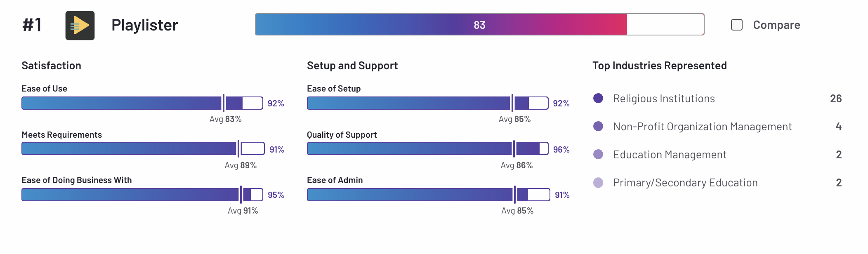Click the #1 rank number
Image resolution: width=868 pixels, height=254 pixels.
(32, 25)
